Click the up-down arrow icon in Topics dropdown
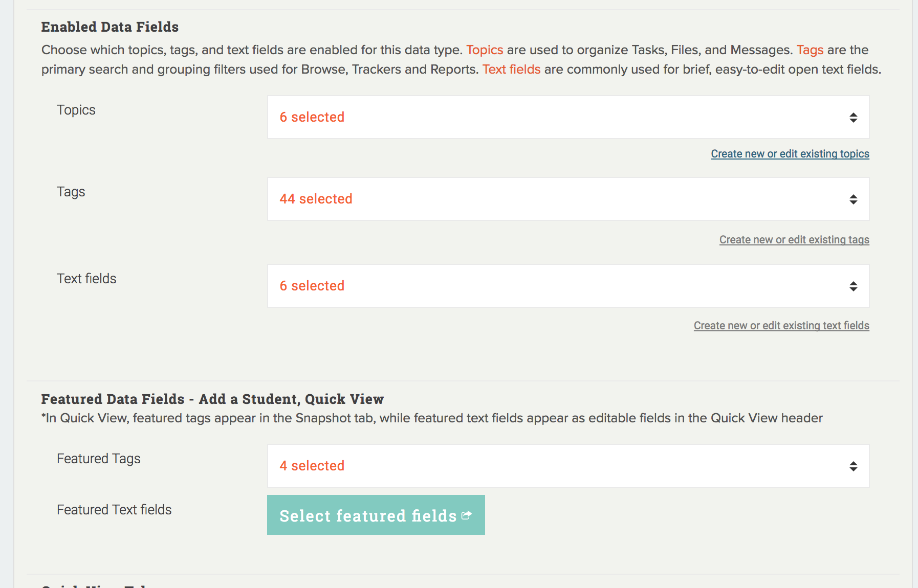The width and height of the screenshot is (918, 588). tap(853, 118)
